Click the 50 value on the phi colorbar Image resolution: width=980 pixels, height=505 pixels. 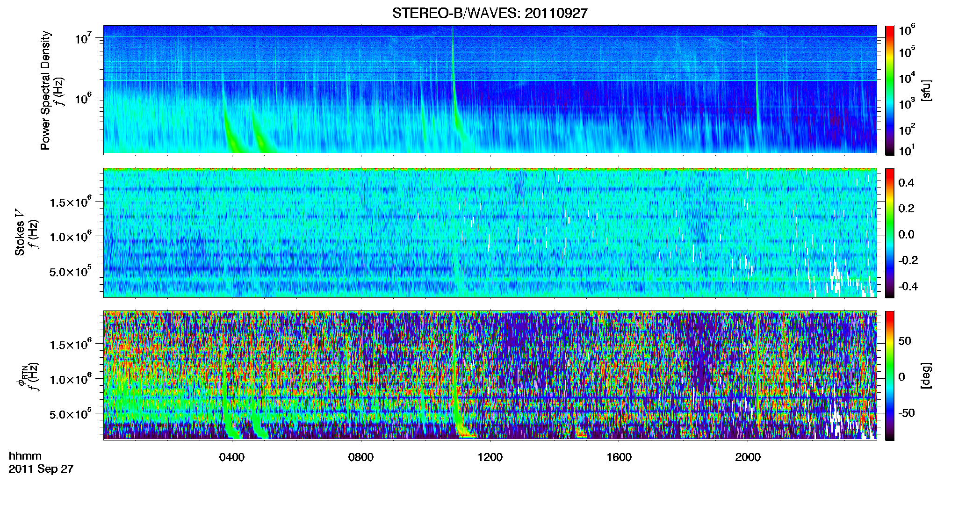(904, 341)
